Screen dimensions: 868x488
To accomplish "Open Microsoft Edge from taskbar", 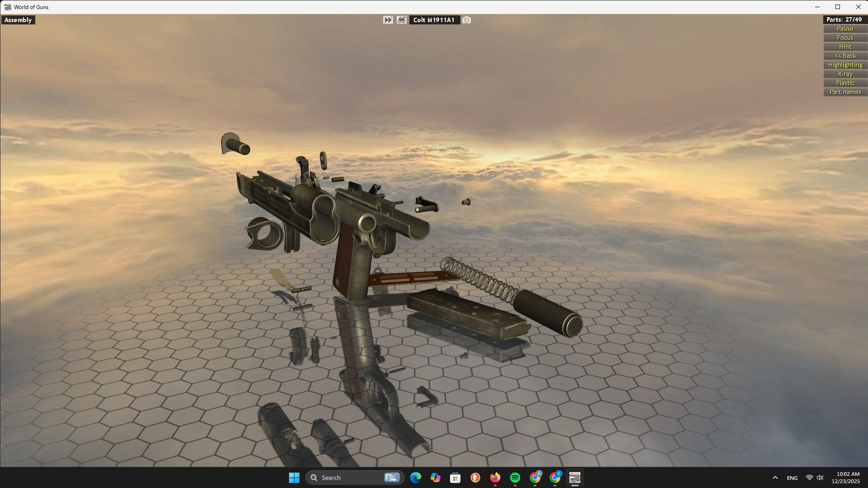I will click(415, 478).
